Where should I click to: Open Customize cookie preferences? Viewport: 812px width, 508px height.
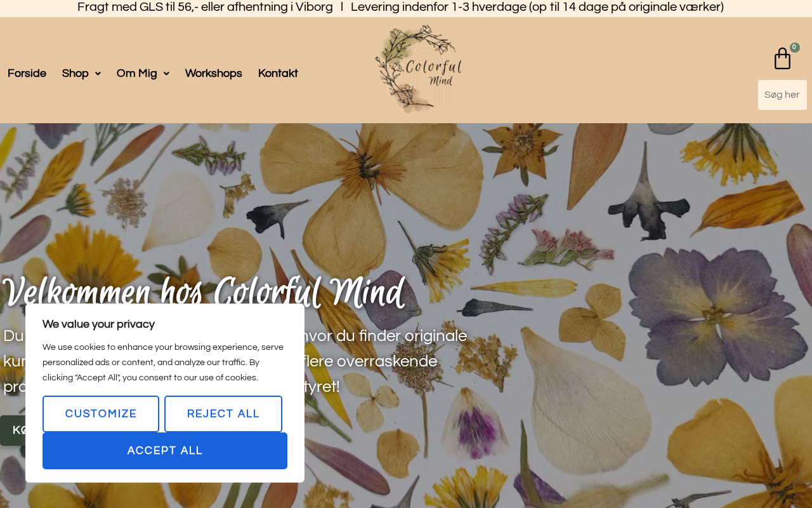pyautogui.click(x=101, y=414)
